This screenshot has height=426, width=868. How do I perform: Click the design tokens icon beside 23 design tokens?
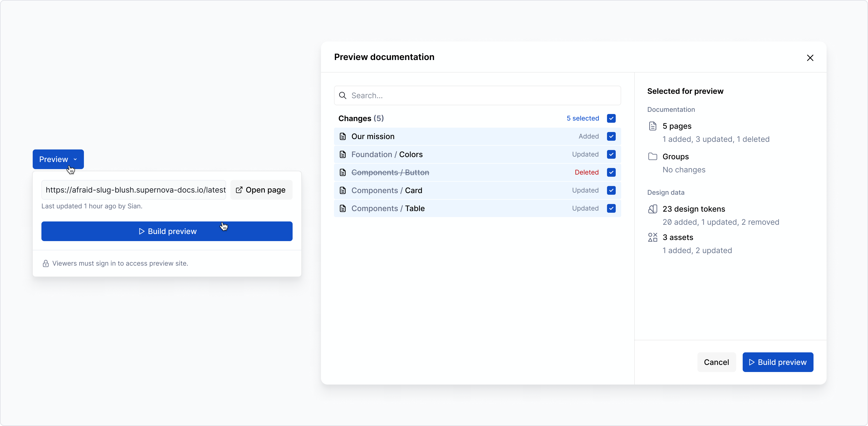[653, 209]
